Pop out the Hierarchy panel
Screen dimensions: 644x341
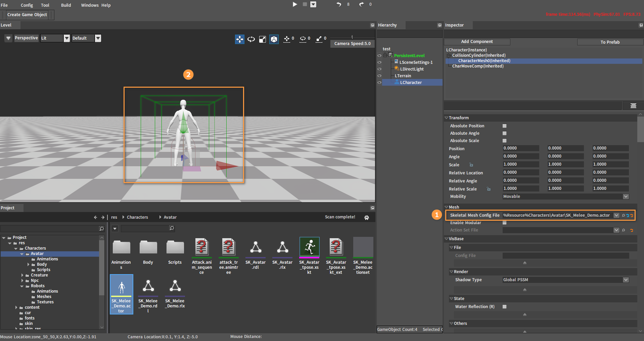point(440,25)
